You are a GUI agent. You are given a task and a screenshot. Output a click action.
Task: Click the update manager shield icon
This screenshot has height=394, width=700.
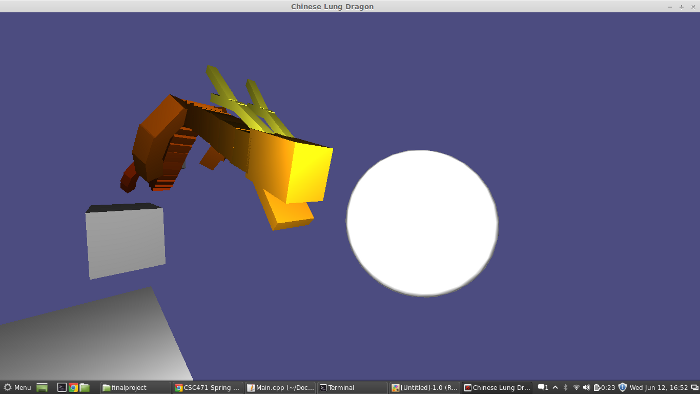click(x=622, y=387)
